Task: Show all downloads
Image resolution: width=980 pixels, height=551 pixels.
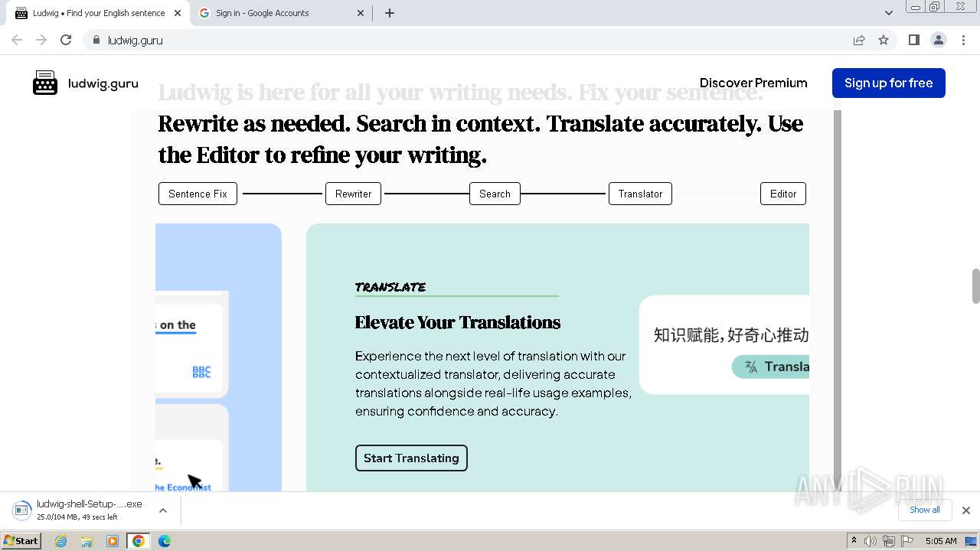Action: 924,510
